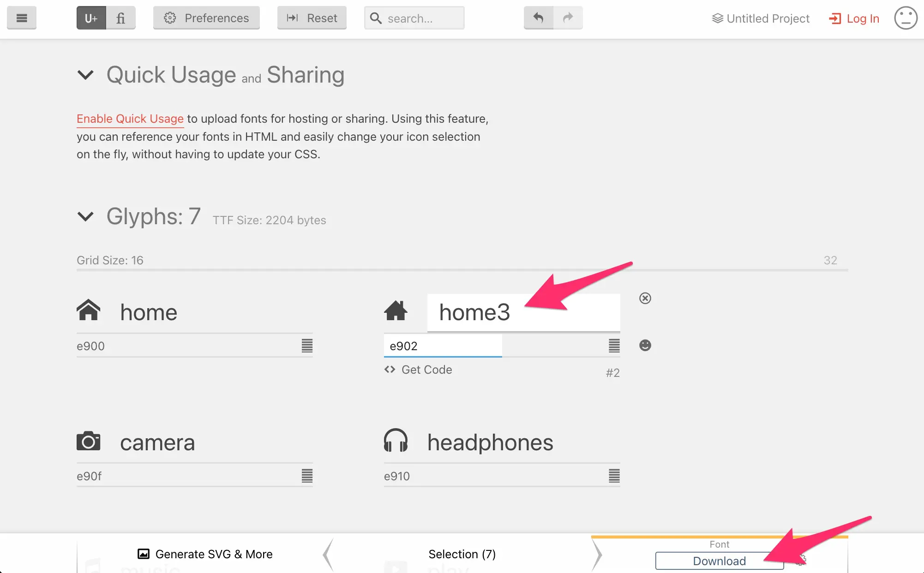Click the face avatar icon
Viewport: 924px width, 573px height.
point(906,18)
